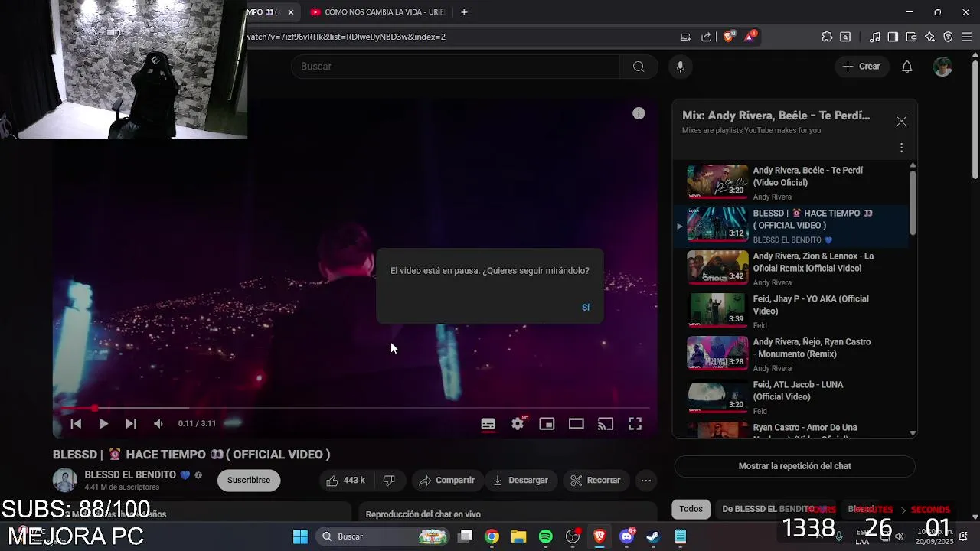Like the video (443 k)

(346, 481)
